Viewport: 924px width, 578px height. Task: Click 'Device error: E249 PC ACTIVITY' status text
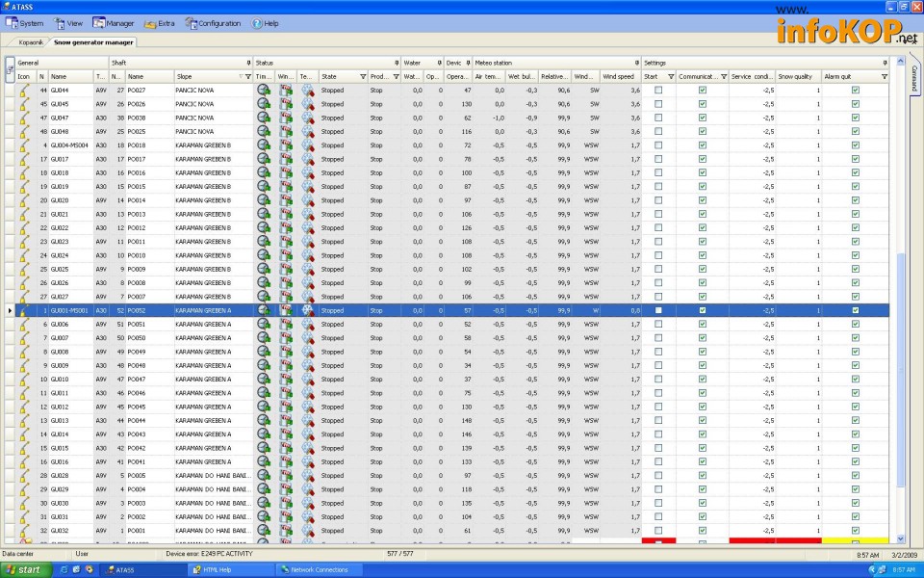click(x=209, y=554)
